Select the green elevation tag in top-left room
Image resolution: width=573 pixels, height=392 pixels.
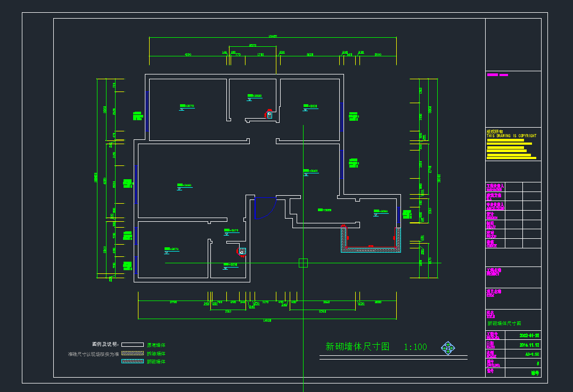pos(186,106)
